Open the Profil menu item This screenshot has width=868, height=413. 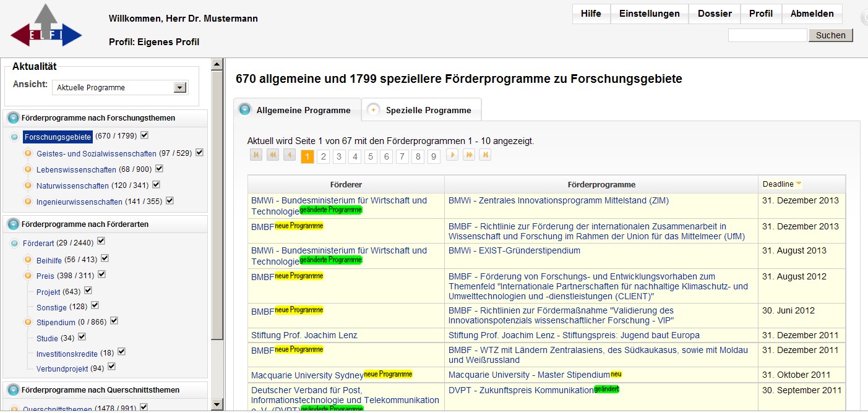point(761,14)
